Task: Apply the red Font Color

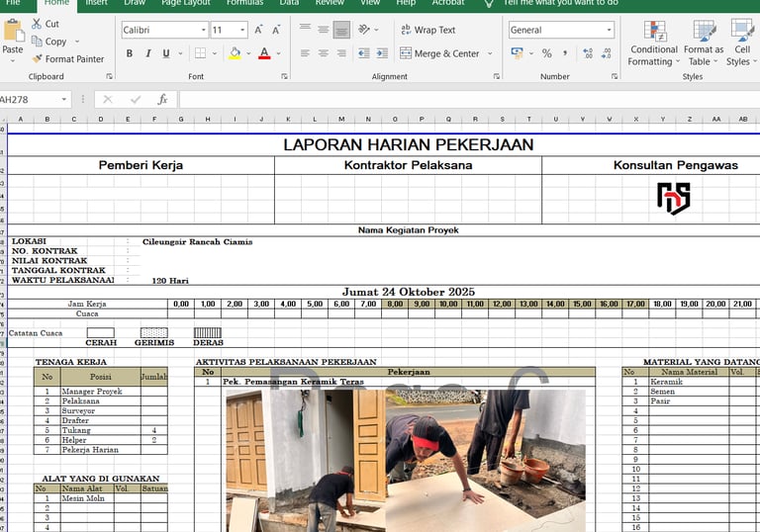Action: click(264, 53)
